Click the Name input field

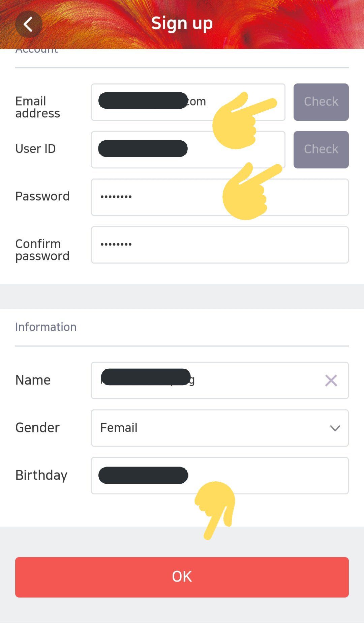(x=209, y=380)
